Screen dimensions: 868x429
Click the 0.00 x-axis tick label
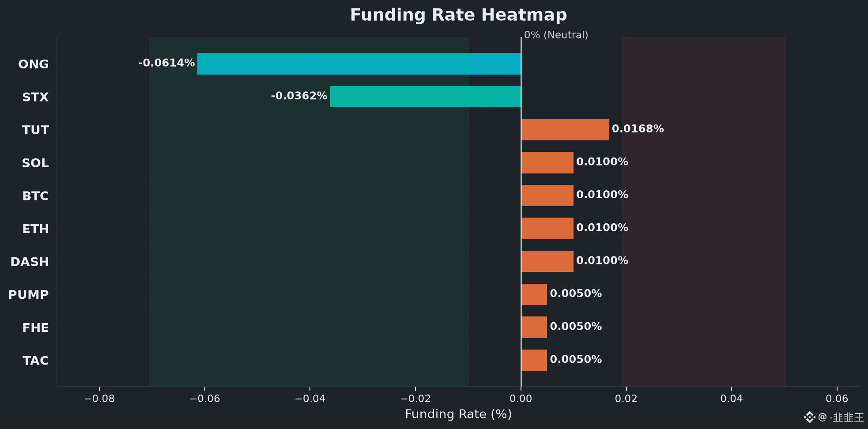point(521,399)
